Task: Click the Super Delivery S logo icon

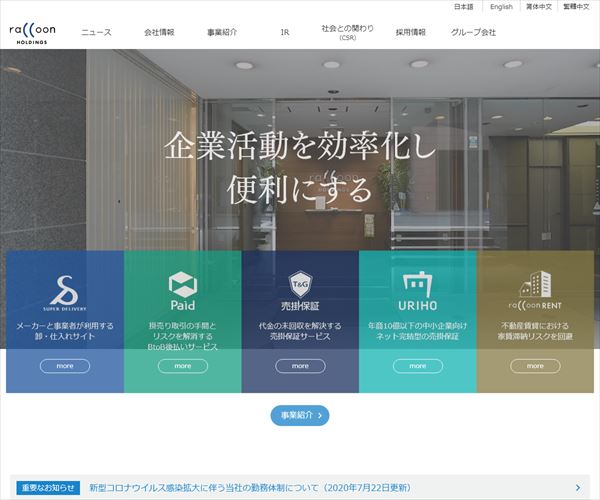Action: pyautogui.click(x=65, y=291)
